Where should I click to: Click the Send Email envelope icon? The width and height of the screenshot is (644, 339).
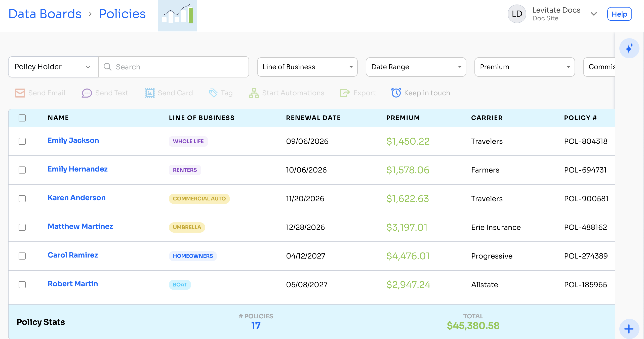tap(20, 93)
